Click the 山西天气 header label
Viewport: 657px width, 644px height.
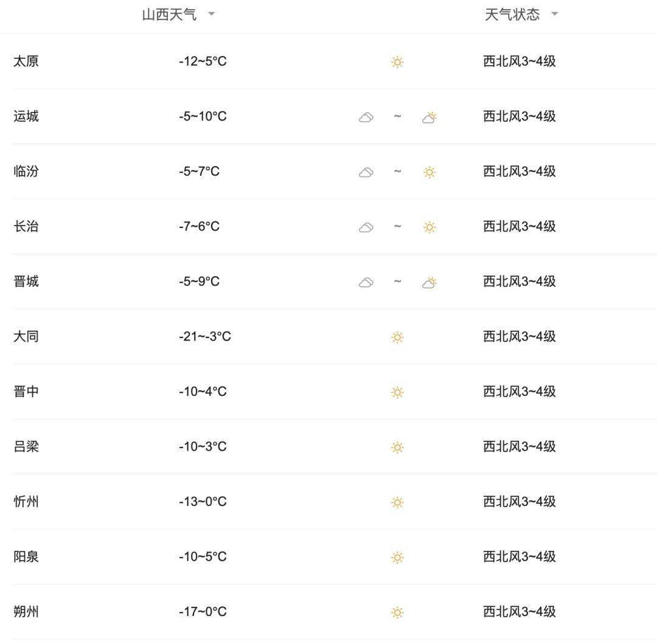click(169, 15)
